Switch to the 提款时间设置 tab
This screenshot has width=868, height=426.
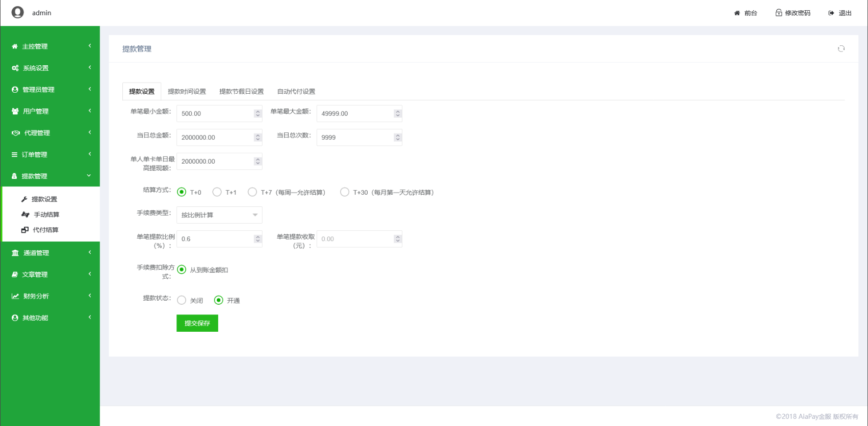pos(187,92)
